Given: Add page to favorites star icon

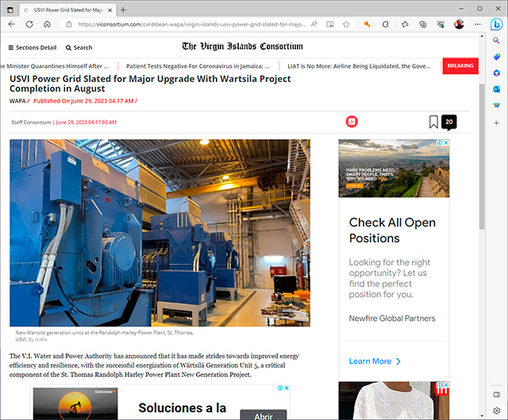Looking at the screenshot, I should (x=346, y=25).
